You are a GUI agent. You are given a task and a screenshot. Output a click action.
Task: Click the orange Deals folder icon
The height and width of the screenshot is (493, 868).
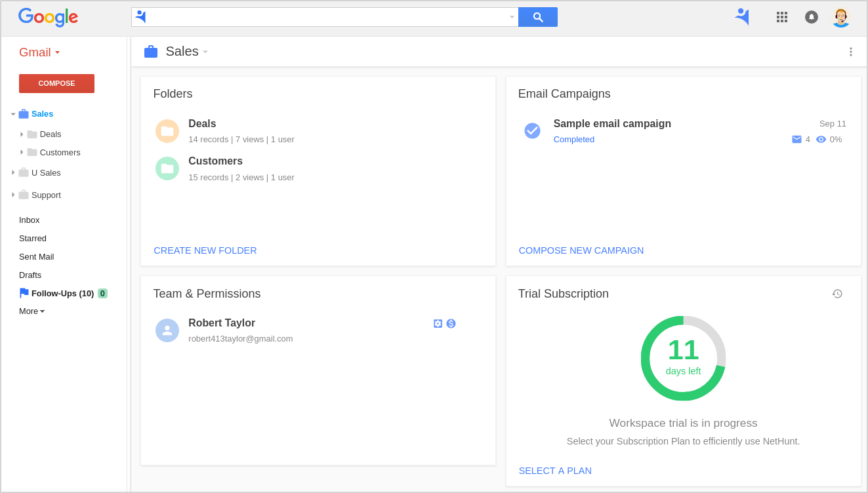tap(167, 131)
